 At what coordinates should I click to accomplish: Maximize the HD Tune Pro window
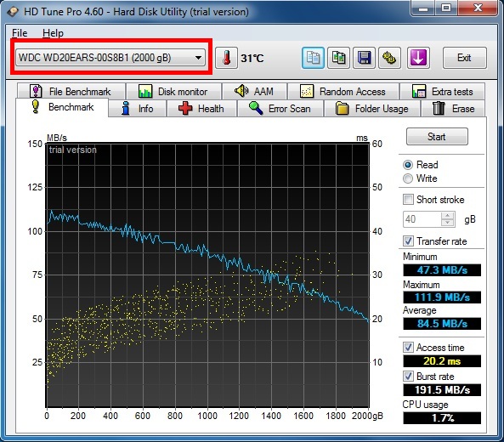446,8
